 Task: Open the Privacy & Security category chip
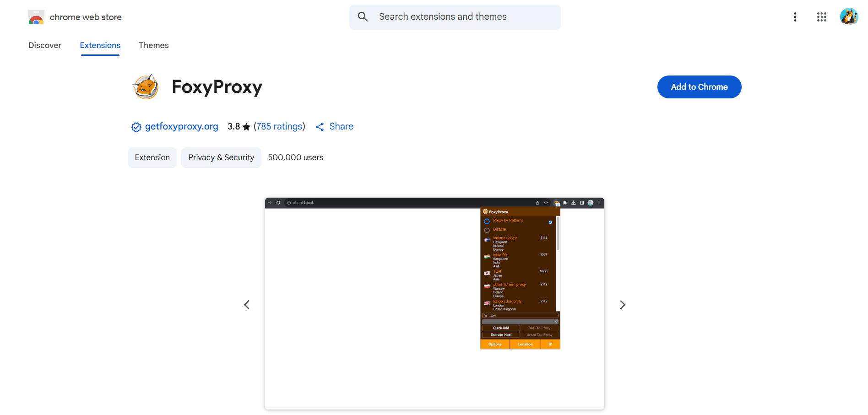(221, 157)
